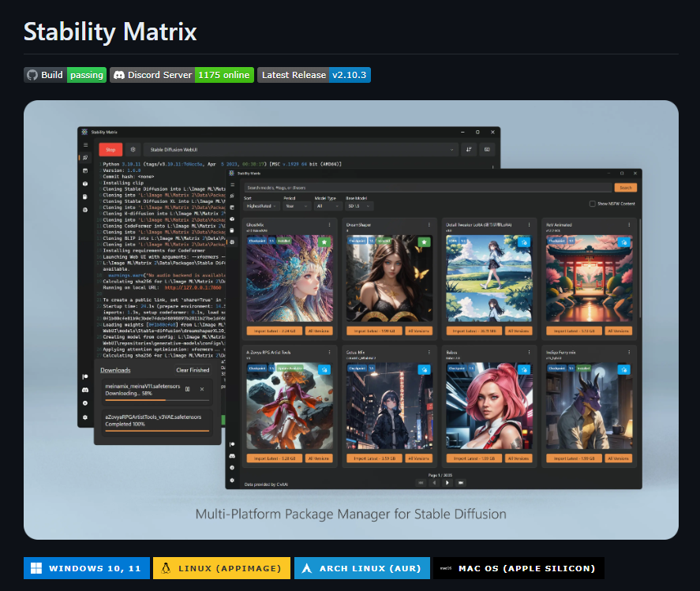Click the blue badge icon on Detail Tweaker
This screenshot has height=591, width=700.
tap(524, 242)
